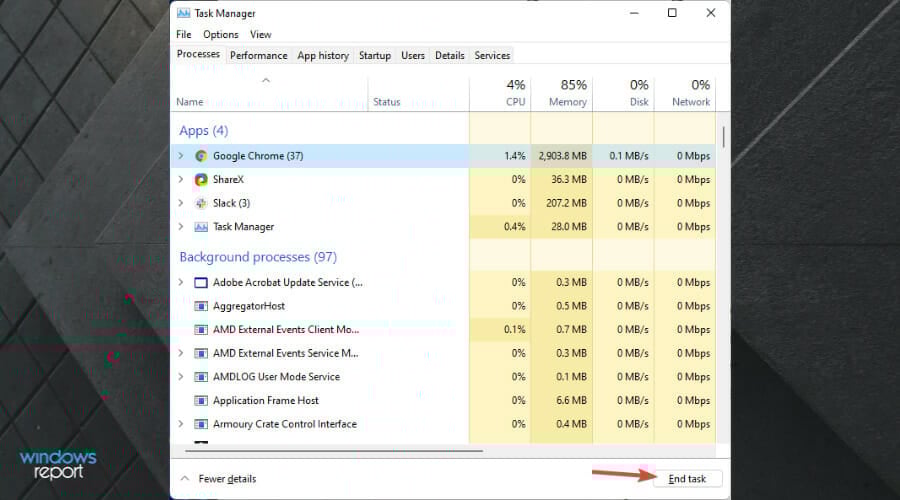Click the AMD External Events Client icon

point(201,330)
